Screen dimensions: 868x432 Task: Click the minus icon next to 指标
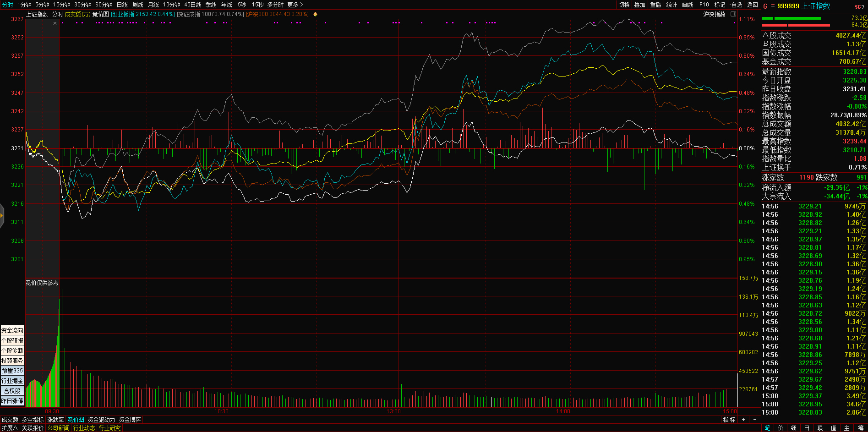point(754,420)
